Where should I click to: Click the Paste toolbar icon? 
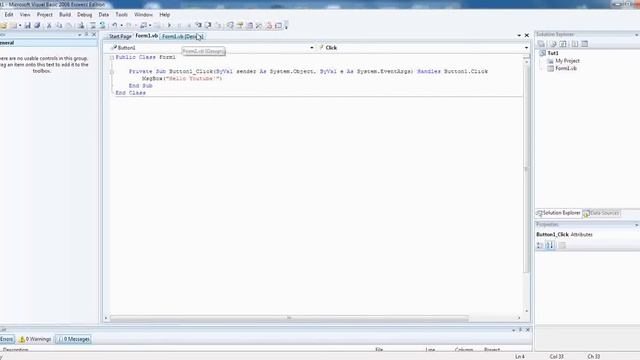click(x=69, y=25)
